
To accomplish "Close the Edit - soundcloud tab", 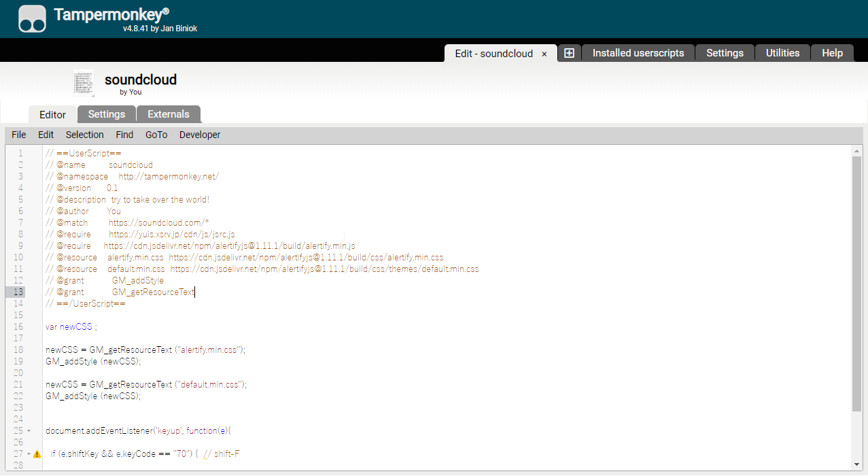I will point(544,54).
